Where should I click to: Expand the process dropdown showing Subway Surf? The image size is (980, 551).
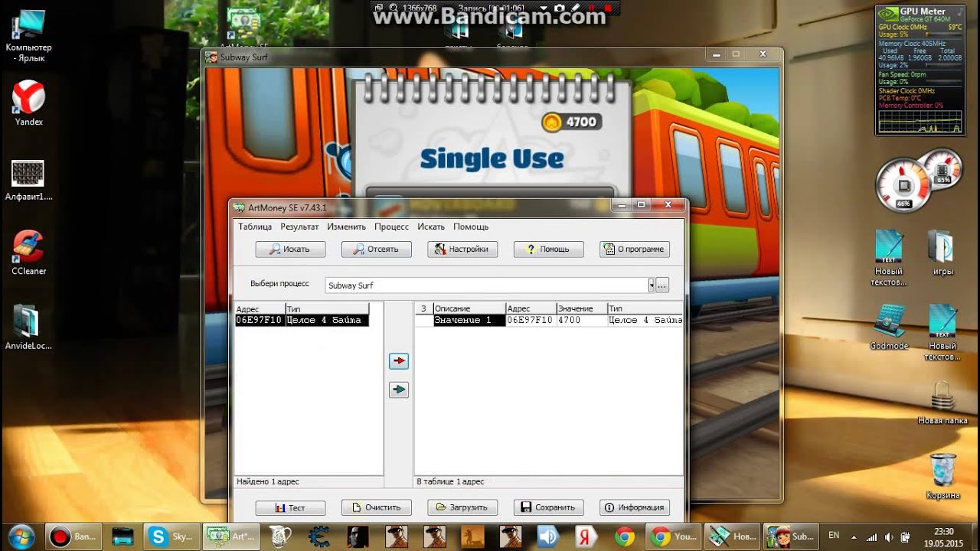click(651, 285)
